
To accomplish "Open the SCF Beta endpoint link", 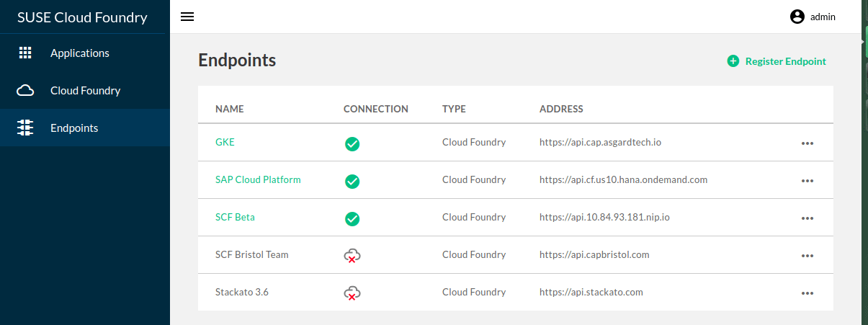I will coord(235,217).
